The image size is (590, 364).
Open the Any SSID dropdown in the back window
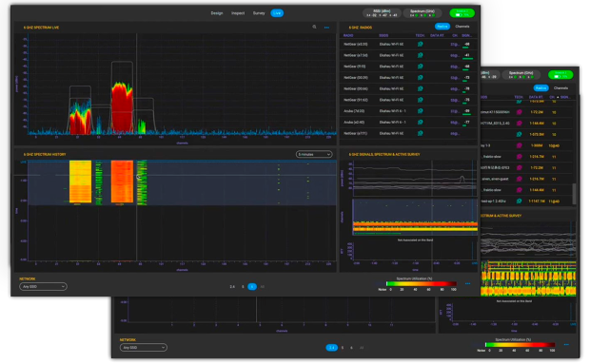coord(144,348)
